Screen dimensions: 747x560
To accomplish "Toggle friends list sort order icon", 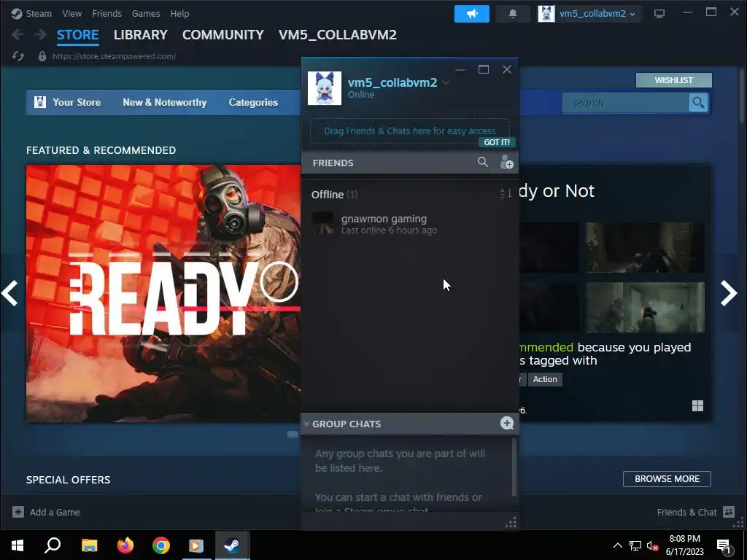I will tap(506, 193).
